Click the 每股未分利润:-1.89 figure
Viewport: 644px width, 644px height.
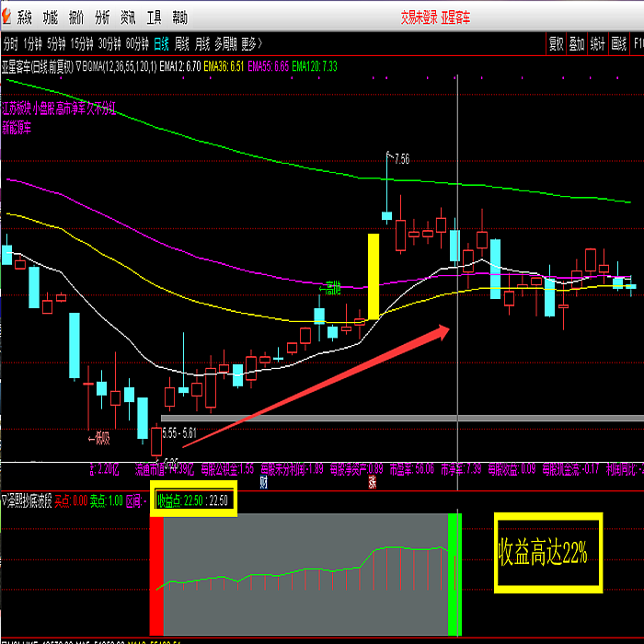coord(292,469)
